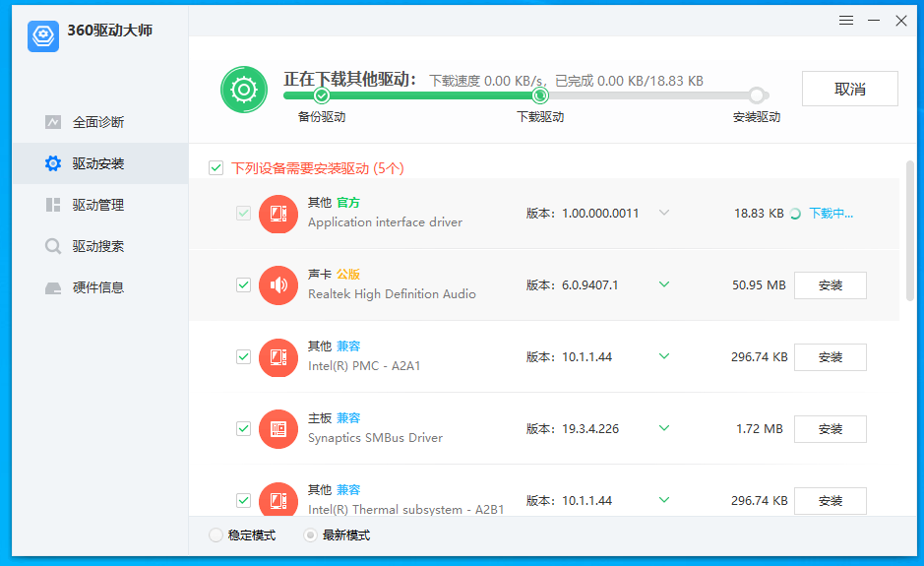Expand version dropdown for Realtek audio 6.0.9407.1
The height and width of the screenshot is (566, 924).
pyautogui.click(x=664, y=284)
